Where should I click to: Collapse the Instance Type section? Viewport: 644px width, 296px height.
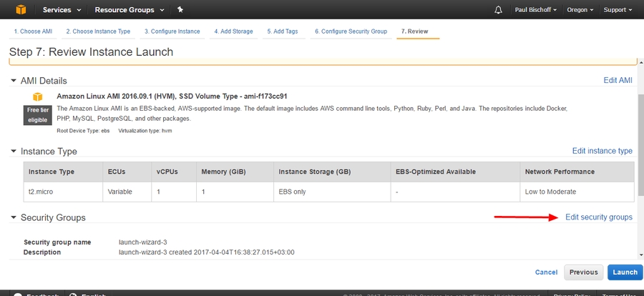13,152
